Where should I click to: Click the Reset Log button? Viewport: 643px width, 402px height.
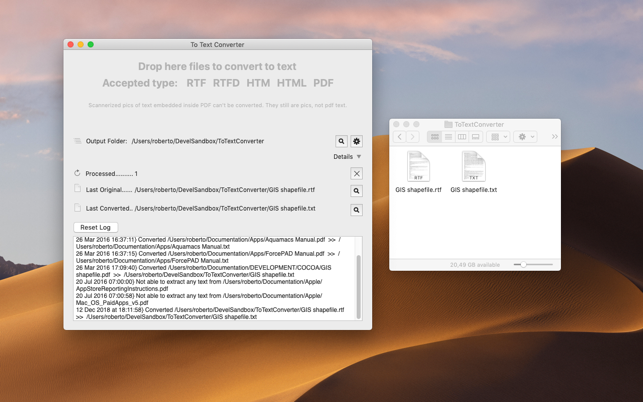click(x=96, y=227)
